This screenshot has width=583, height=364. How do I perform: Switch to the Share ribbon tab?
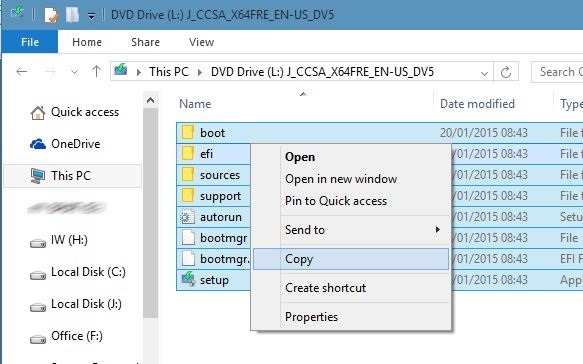(145, 42)
